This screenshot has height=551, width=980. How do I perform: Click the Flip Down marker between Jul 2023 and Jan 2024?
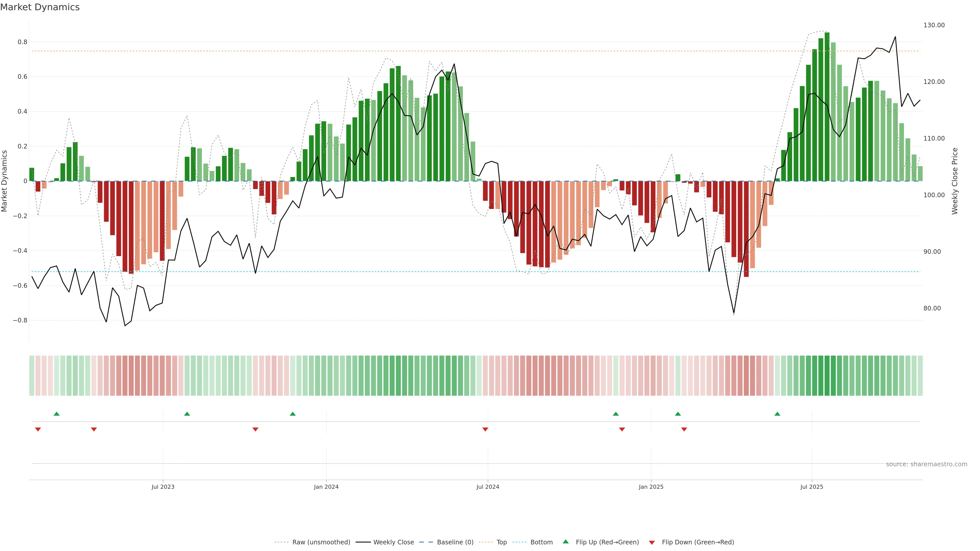tap(255, 429)
